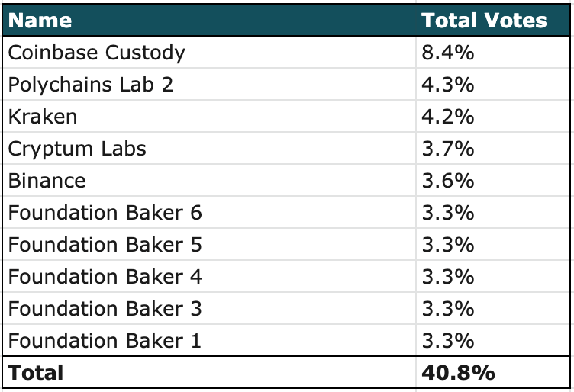
Task: Click the Cryptum Labs cell
Action: click(x=77, y=149)
